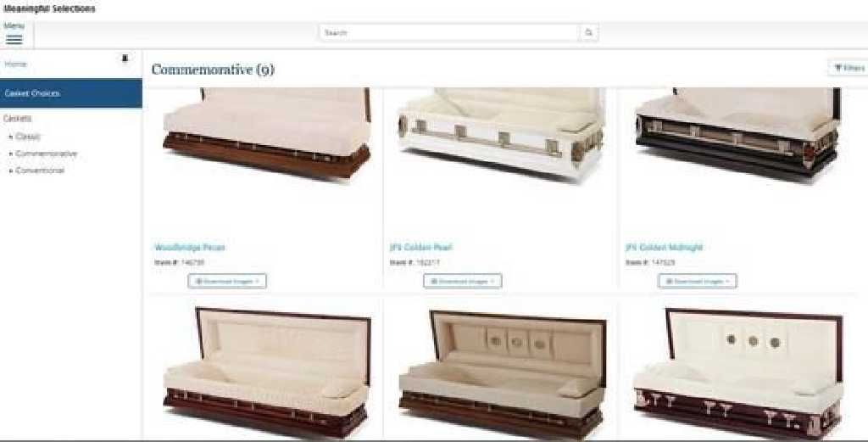Screen dimensions: 868x442
Task: Open Download Images dropdown for Golden Pearl
Action: coord(463,282)
